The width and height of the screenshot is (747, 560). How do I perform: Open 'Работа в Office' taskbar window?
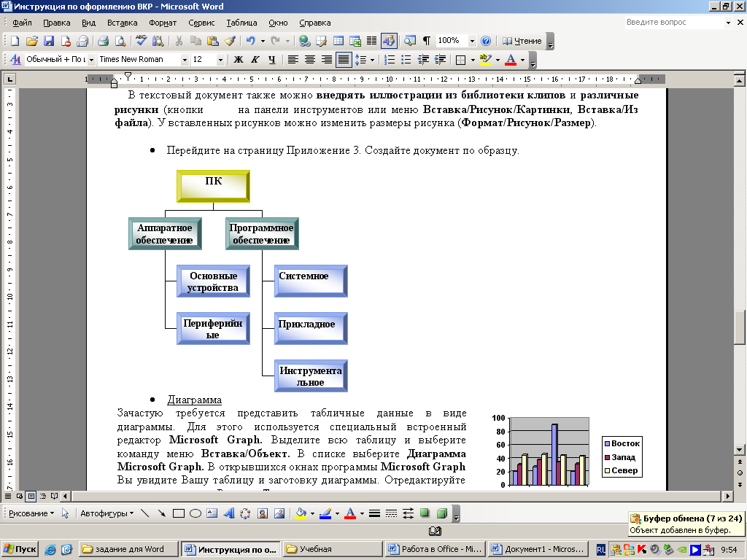tap(435, 549)
